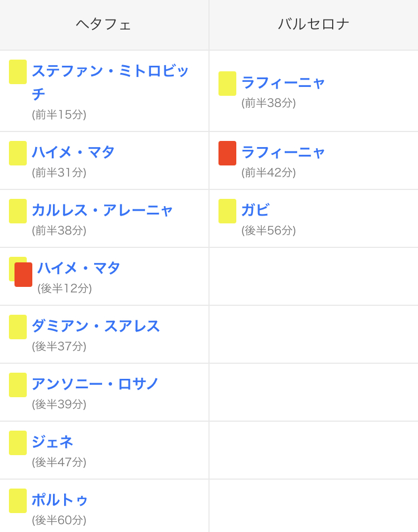Open ダミアン・スアレス player link
The image size is (418, 532).
coord(96,326)
